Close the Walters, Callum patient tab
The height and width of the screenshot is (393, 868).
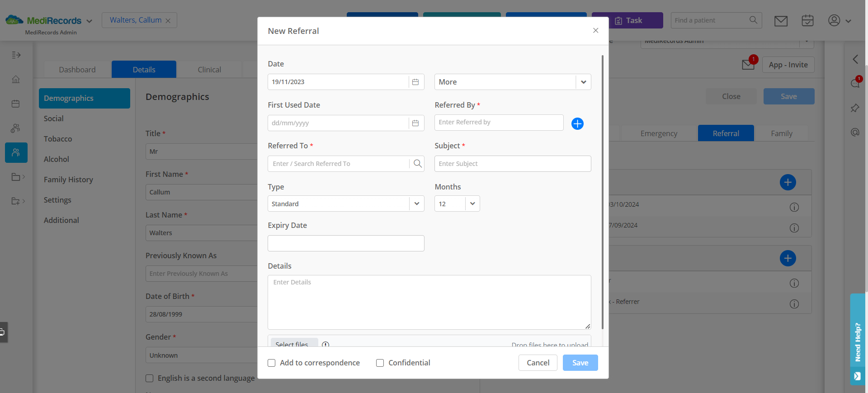[x=168, y=21]
